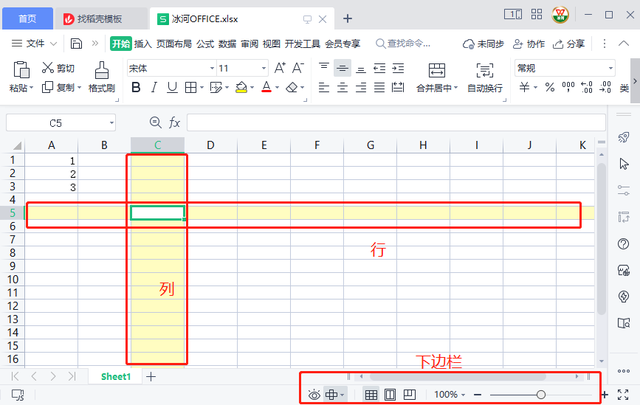Align cell content to vertical middle
Image resolution: width=640 pixels, height=405 pixels.
tap(342, 68)
